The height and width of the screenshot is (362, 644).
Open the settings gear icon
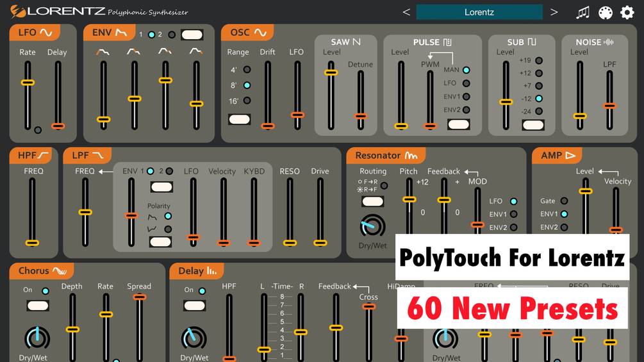627,12
